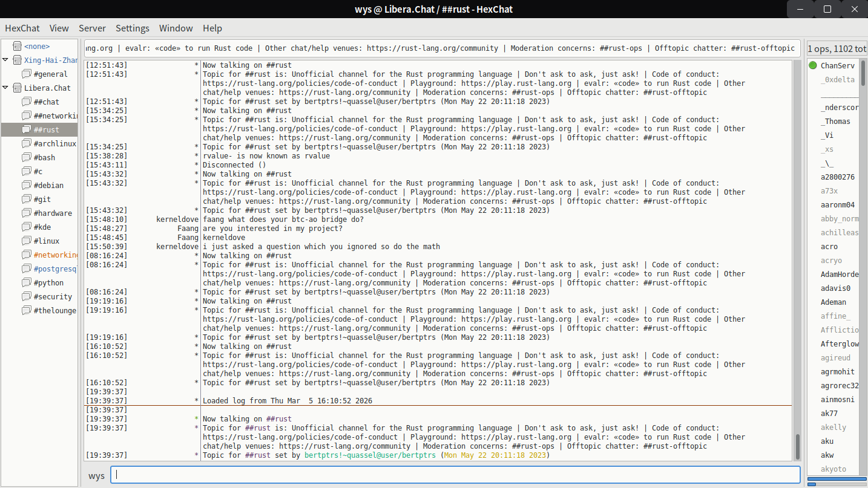Open the View menu
The width and height of the screenshot is (868, 488).
(x=59, y=28)
